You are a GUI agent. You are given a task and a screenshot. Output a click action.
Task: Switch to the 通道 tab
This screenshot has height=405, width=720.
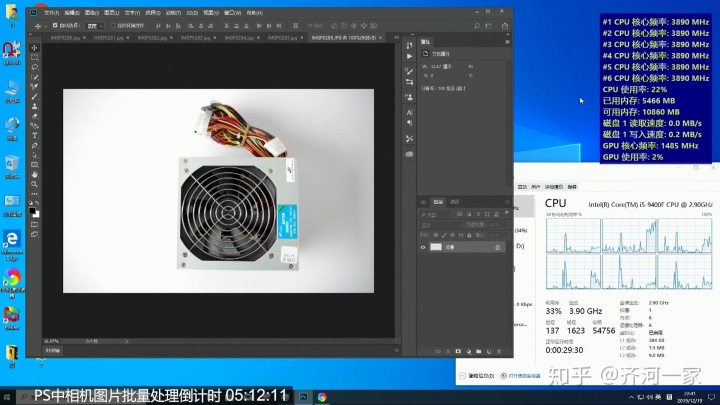click(455, 202)
